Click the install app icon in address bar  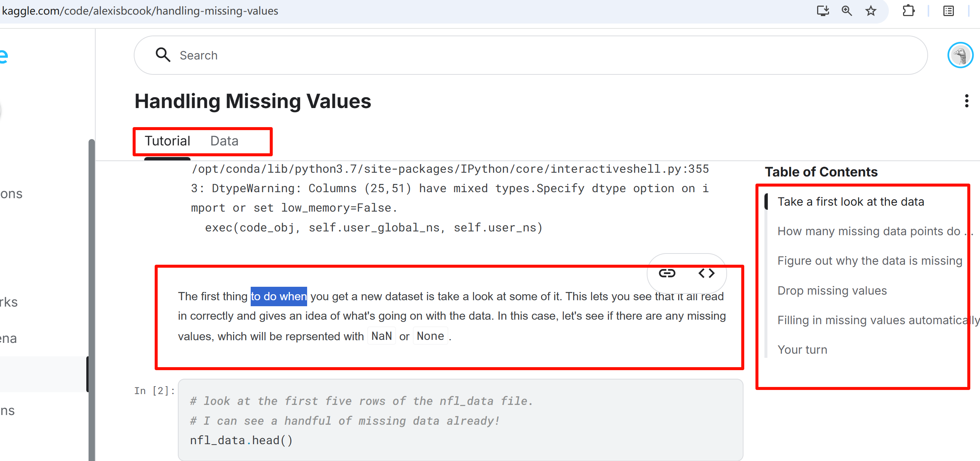[x=823, y=11]
